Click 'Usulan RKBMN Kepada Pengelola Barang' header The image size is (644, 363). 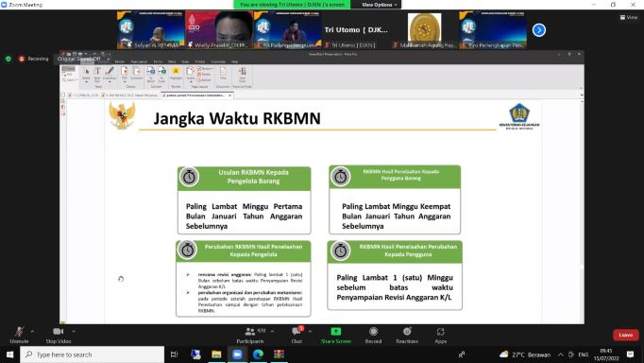tap(253, 177)
